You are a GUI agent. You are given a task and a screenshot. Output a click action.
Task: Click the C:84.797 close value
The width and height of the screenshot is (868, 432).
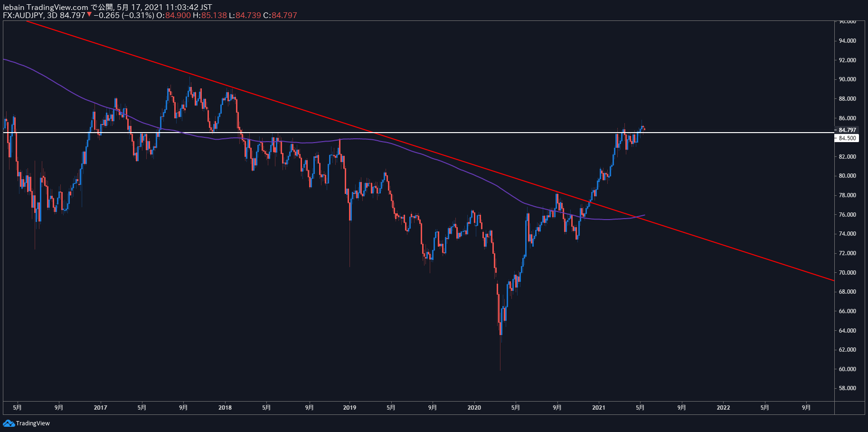(280, 15)
